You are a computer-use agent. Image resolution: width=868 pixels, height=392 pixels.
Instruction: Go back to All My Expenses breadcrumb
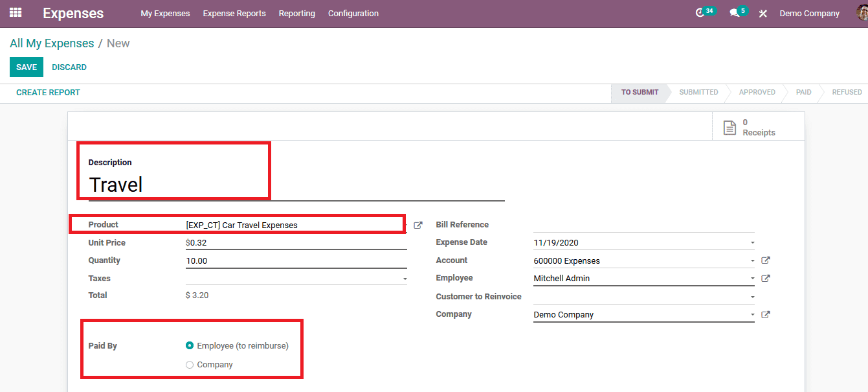pos(52,43)
